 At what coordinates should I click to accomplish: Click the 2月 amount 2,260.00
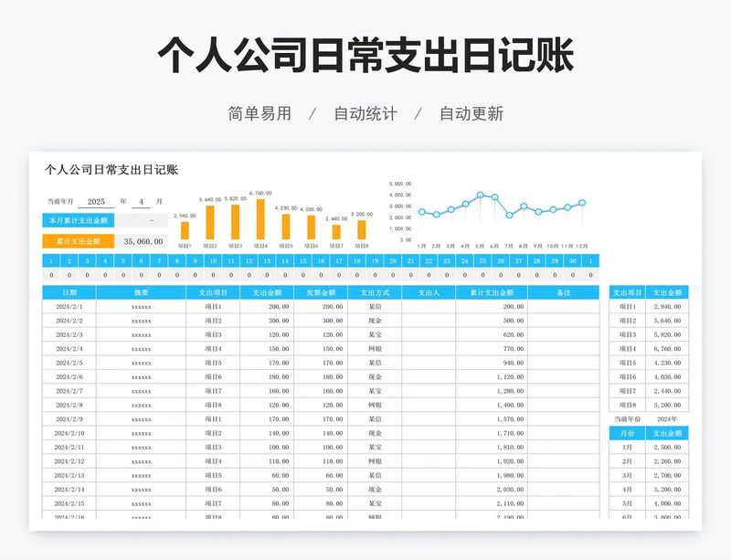[667, 461]
